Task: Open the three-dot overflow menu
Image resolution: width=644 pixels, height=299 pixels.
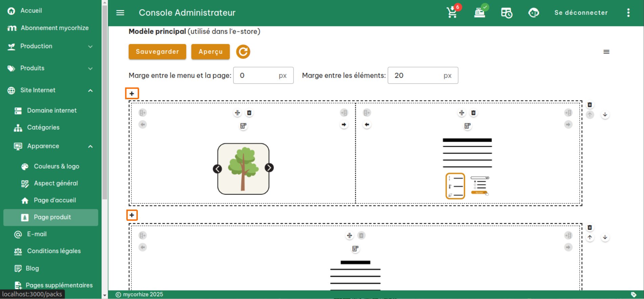Action: point(628,13)
